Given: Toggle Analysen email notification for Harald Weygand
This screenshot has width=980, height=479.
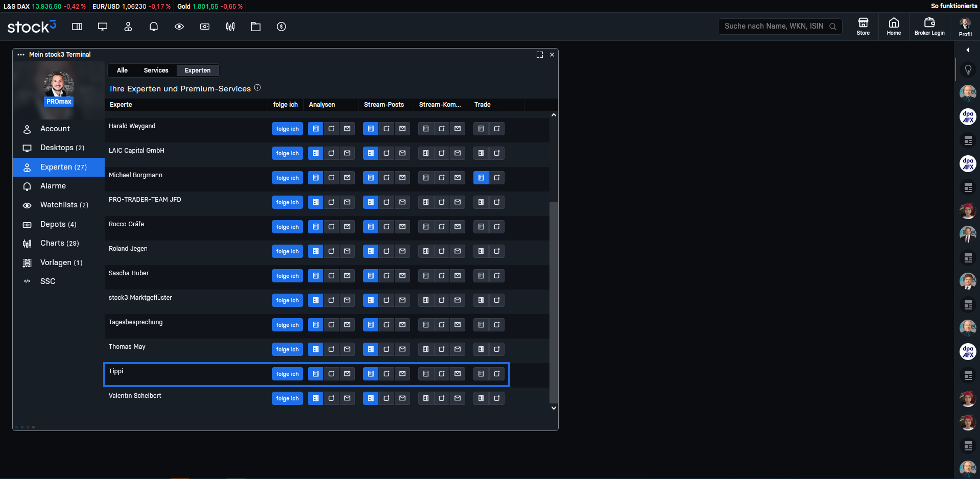Looking at the screenshot, I should pyautogui.click(x=347, y=128).
